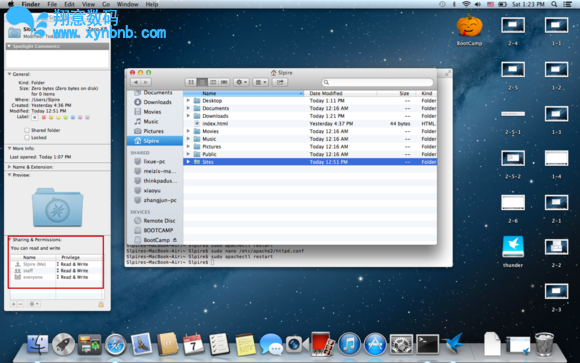The image size is (580, 363).
Task: Open App Store from the Dock
Action: tap(375, 345)
